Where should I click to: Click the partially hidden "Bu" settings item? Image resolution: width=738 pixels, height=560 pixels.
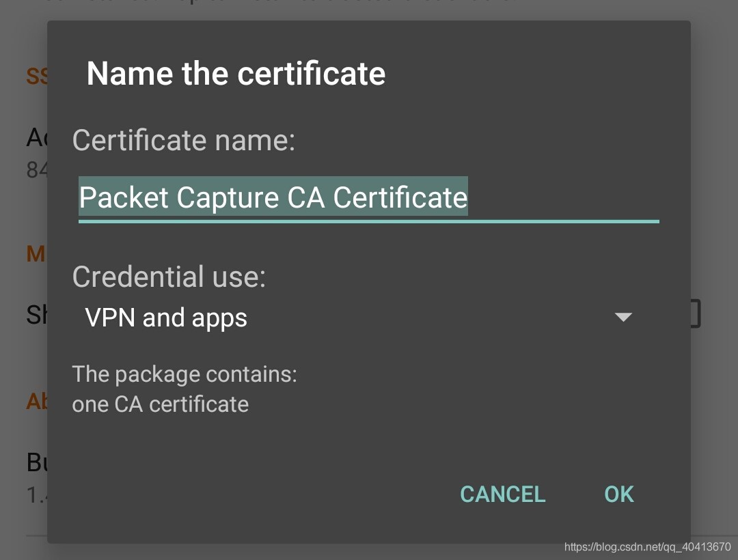click(x=36, y=462)
